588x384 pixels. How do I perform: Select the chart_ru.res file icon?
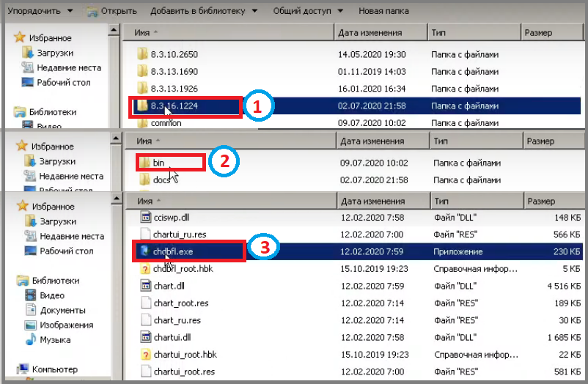pyautogui.click(x=145, y=320)
